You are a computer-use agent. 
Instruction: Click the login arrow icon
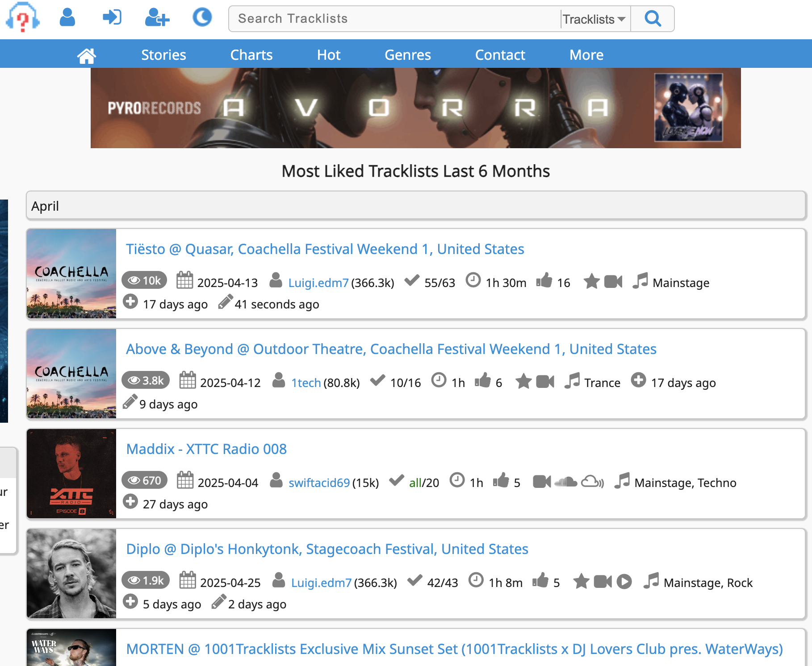112,18
